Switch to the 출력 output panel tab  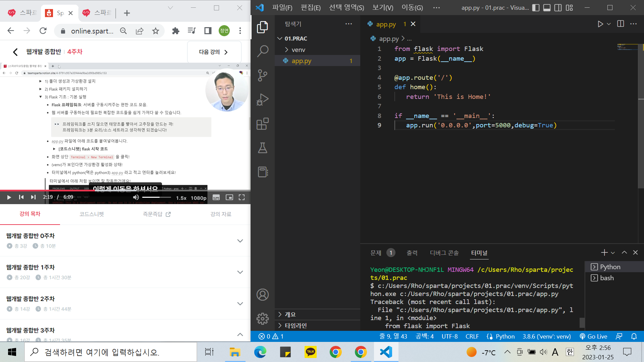pyautogui.click(x=412, y=253)
